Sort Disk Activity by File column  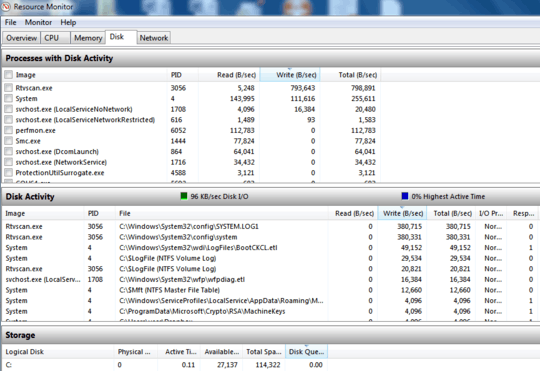[x=222, y=213]
